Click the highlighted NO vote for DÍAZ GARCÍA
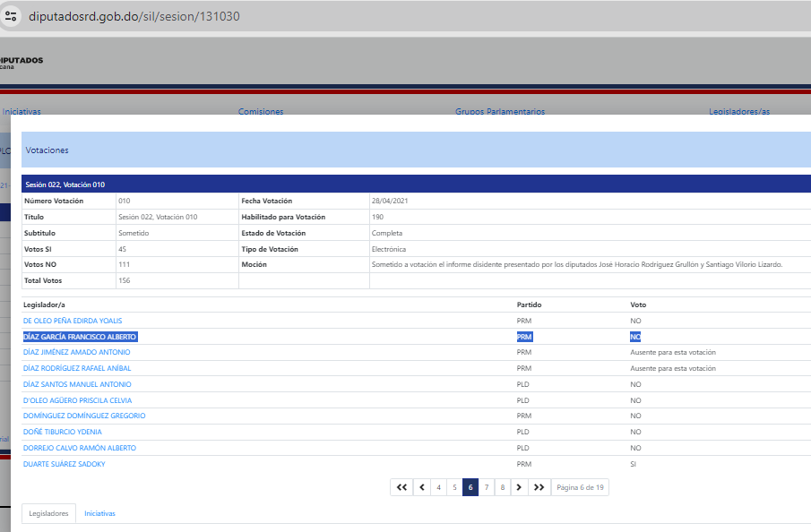The height and width of the screenshot is (532, 811). point(635,337)
